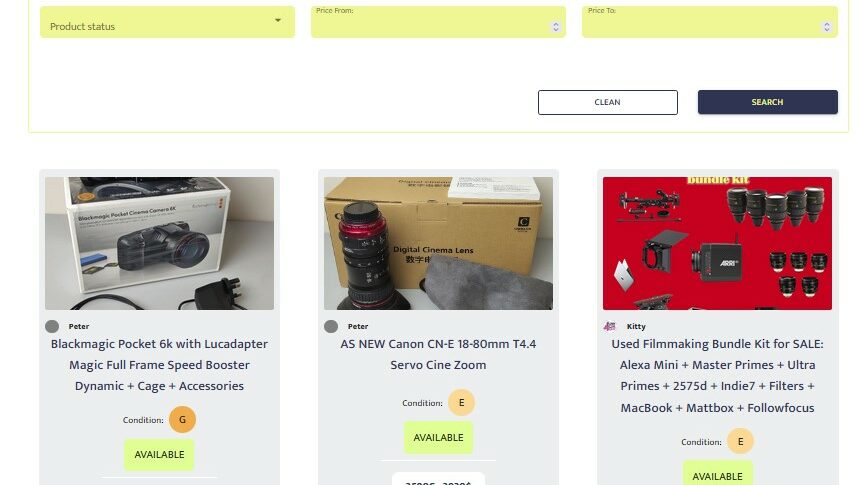Click the Blackmagic camera box thumbnail
Screen dimensions: 859x485
[159, 243]
